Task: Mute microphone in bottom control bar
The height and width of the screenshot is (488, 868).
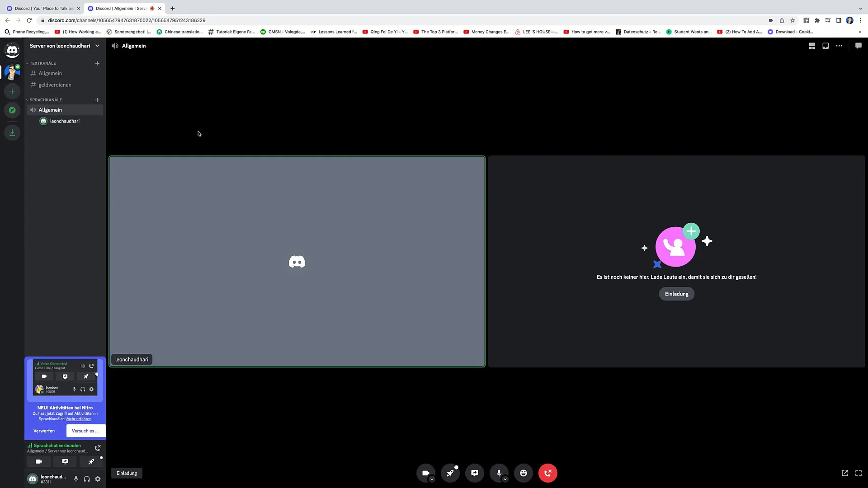Action: (499, 473)
